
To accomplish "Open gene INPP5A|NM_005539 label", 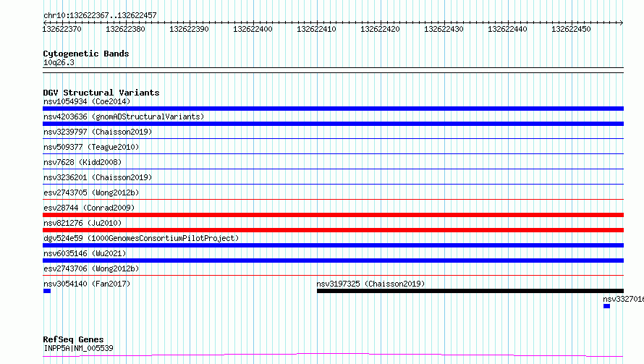I will 78,348.
